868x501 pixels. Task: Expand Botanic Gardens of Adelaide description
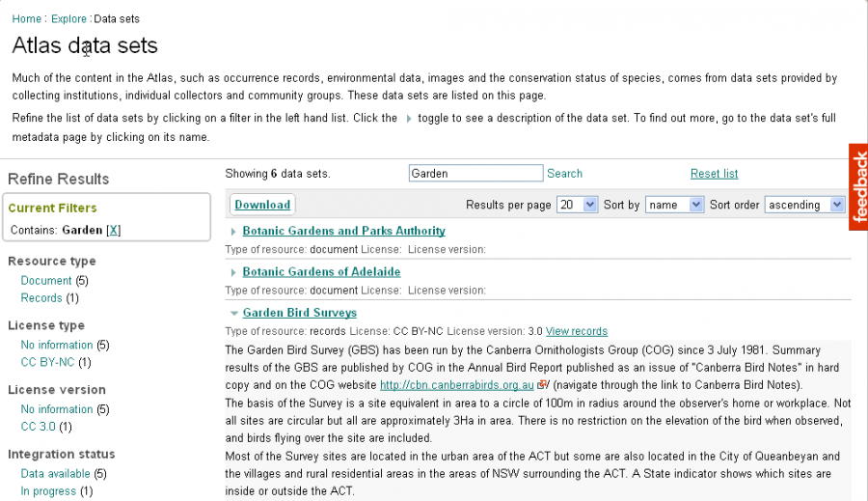tap(233, 272)
